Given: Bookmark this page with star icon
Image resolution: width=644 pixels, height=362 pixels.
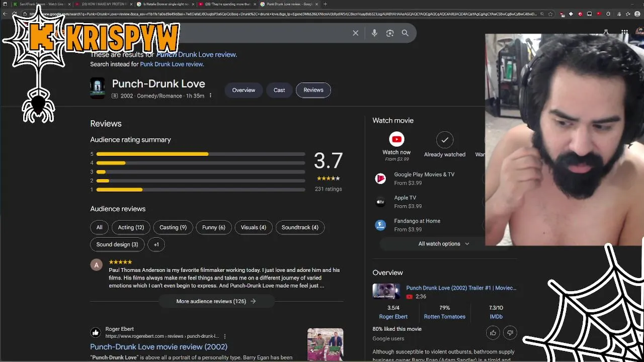Looking at the screenshot, I should tap(551, 14).
